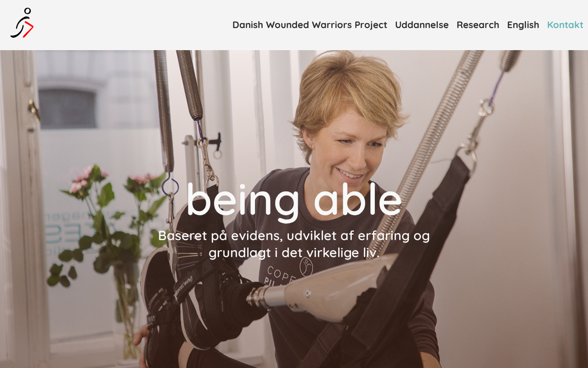
Task: Click the arched window in the background
Action: click(68, 108)
